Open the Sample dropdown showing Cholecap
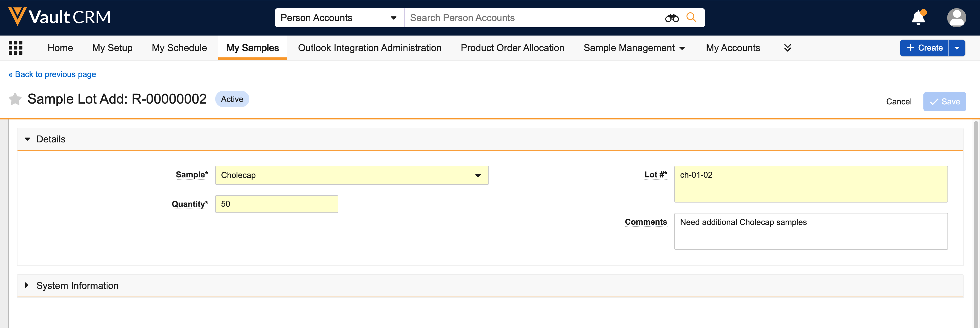Screen dimensions: 980x328 coord(352,175)
